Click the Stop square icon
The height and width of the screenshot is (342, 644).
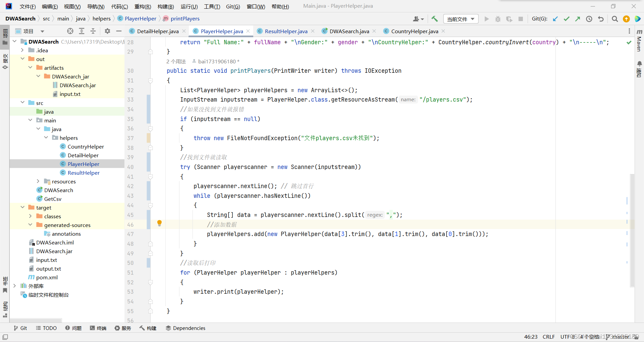point(521,19)
